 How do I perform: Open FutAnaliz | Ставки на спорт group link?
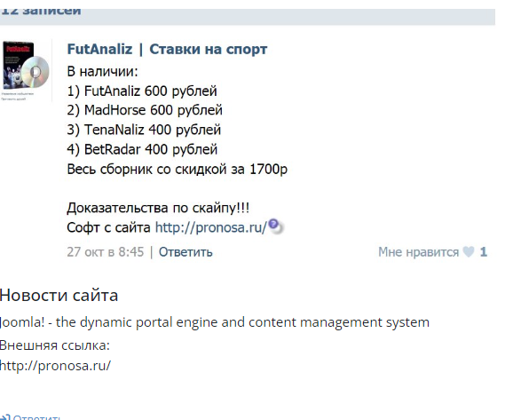coord(167,50)
